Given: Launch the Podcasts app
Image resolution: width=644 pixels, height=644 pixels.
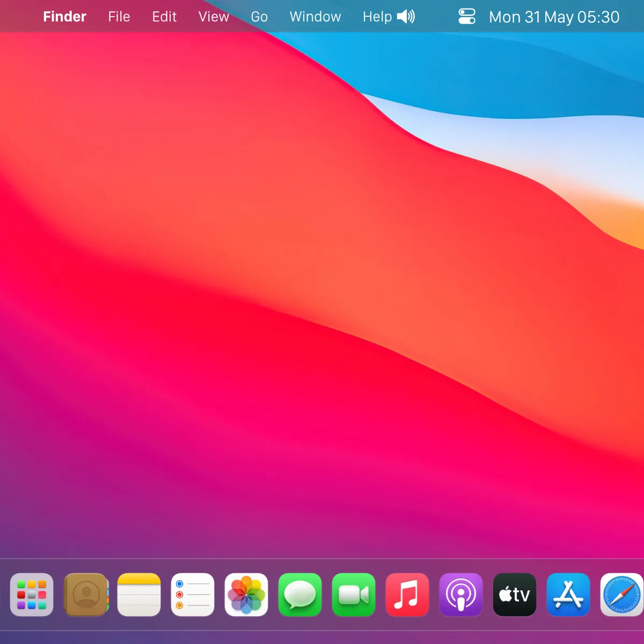Looking at the screenshot, I should click(461, 595).
